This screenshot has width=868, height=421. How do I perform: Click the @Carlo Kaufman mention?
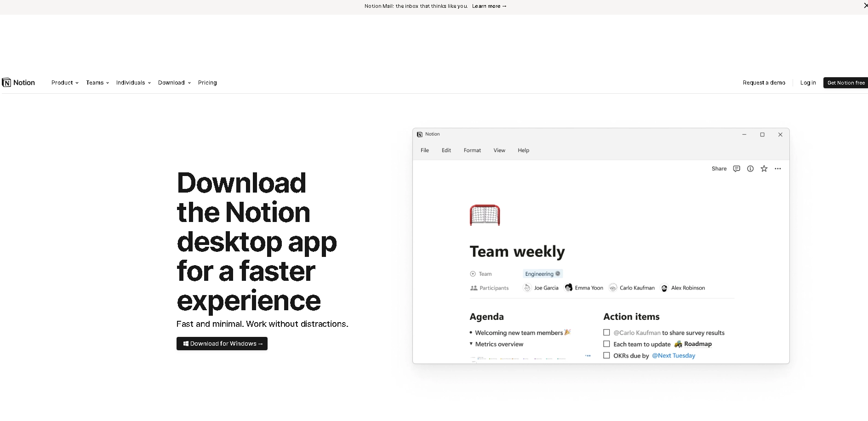[637, 333]
